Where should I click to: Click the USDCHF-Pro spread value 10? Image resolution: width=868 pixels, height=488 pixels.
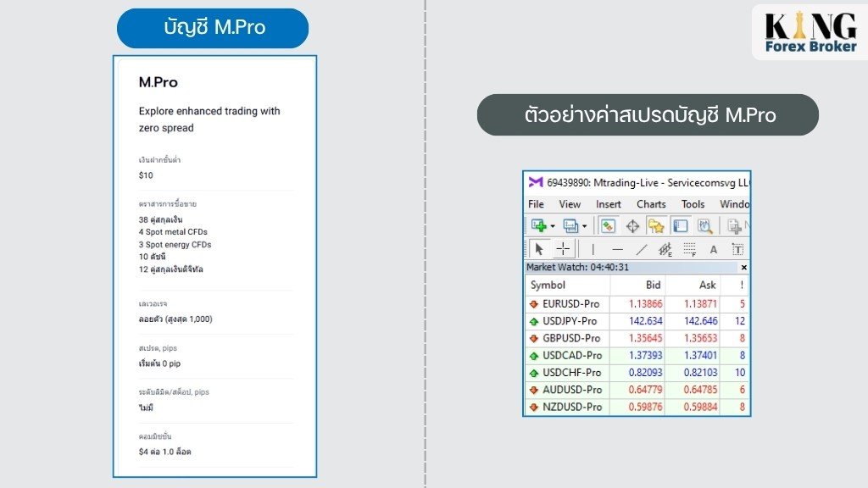(x=740, y=373)
